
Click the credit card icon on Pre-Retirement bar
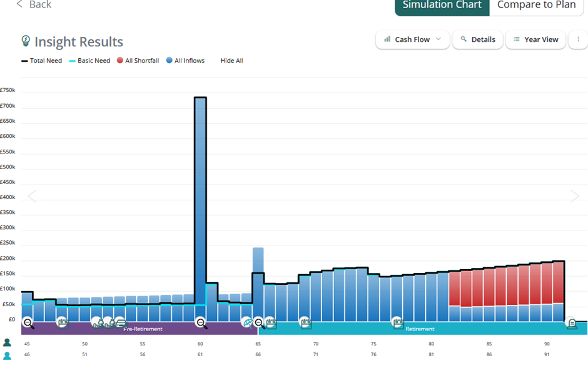tap(120, 323)
